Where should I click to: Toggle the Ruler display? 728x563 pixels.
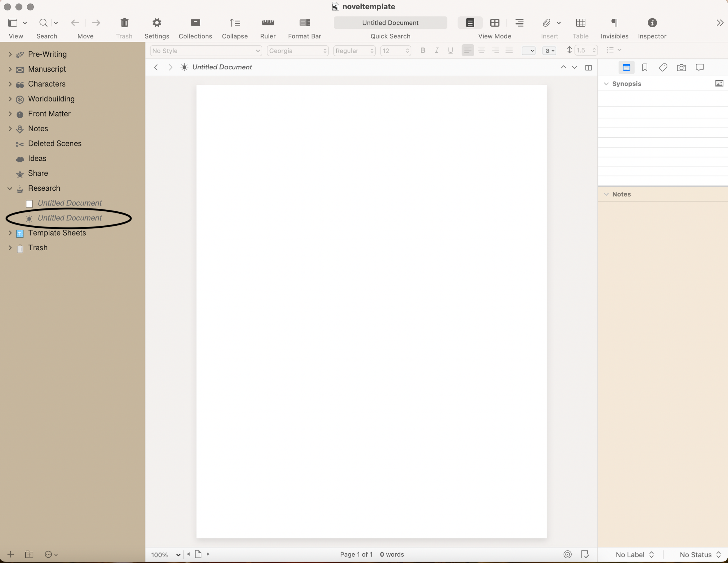pyautogui.click(x=268, y=23)
